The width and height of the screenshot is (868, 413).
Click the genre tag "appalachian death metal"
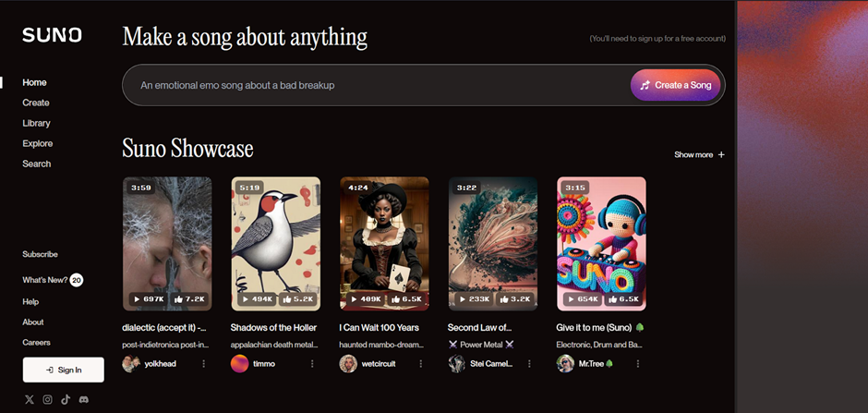(274, 345)
